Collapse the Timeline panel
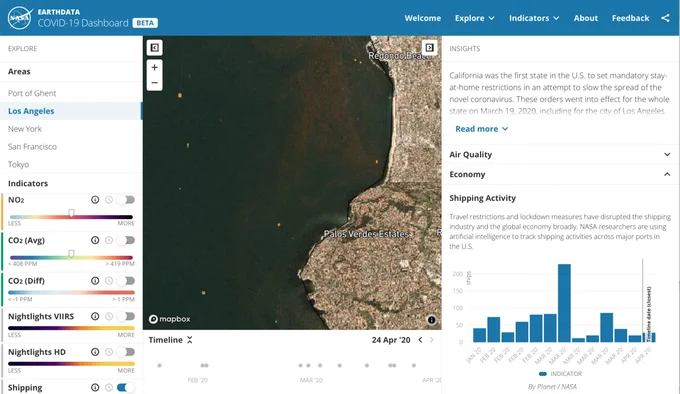The image size is (680, 394). [190, 340]
